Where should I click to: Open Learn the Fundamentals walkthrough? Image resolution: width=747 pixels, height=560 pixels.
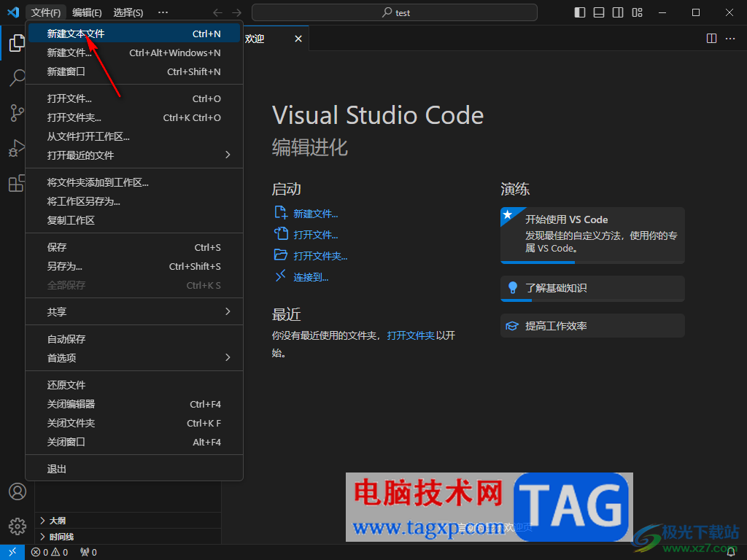[x=592, y=288]
